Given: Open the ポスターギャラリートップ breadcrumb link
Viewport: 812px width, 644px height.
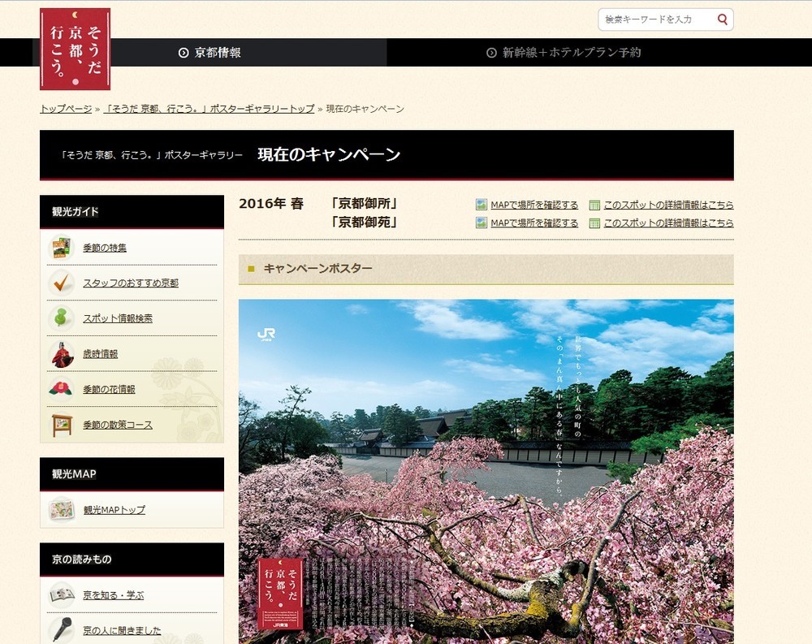Looking at the screenshot, I should [x=209, y=109].
